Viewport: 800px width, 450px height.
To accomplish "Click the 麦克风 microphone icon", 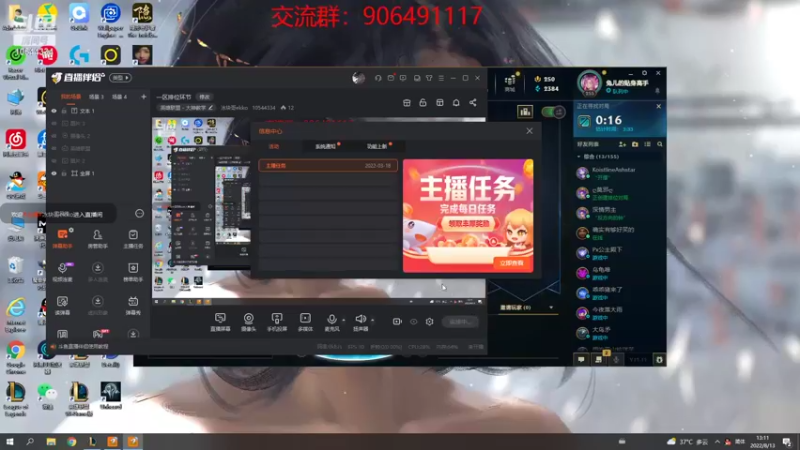I will pyautogui.click(x=332, y=319).
